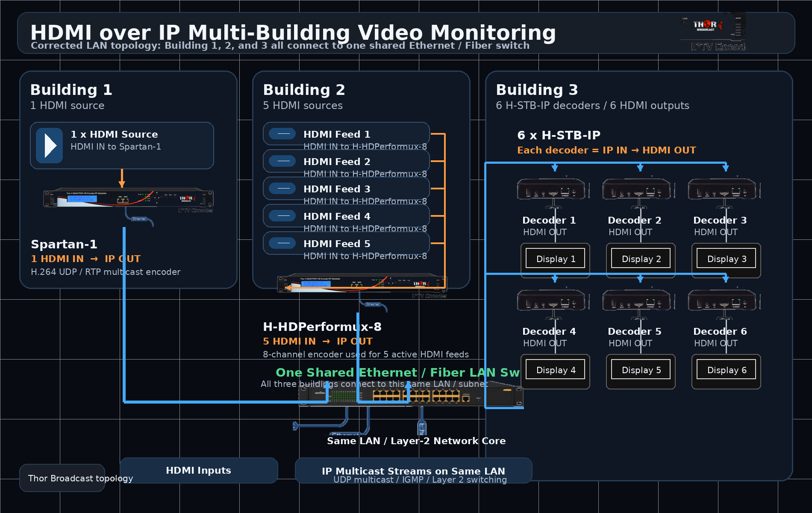Open the IP Multicast Streams on Same LAN tab
812x513 pixels.
(413, 470)
